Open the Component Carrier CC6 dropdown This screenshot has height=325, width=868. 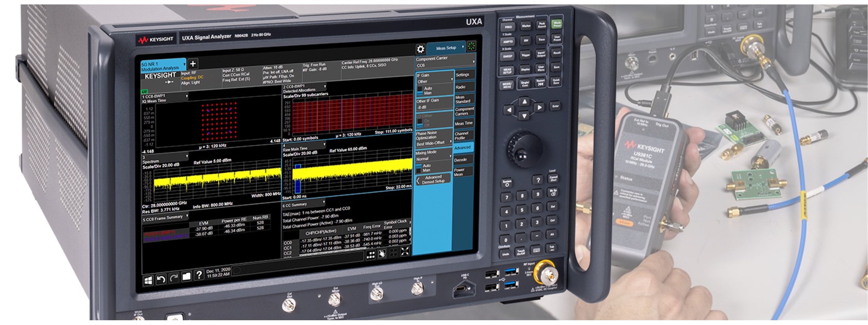[x=445, y=62]
